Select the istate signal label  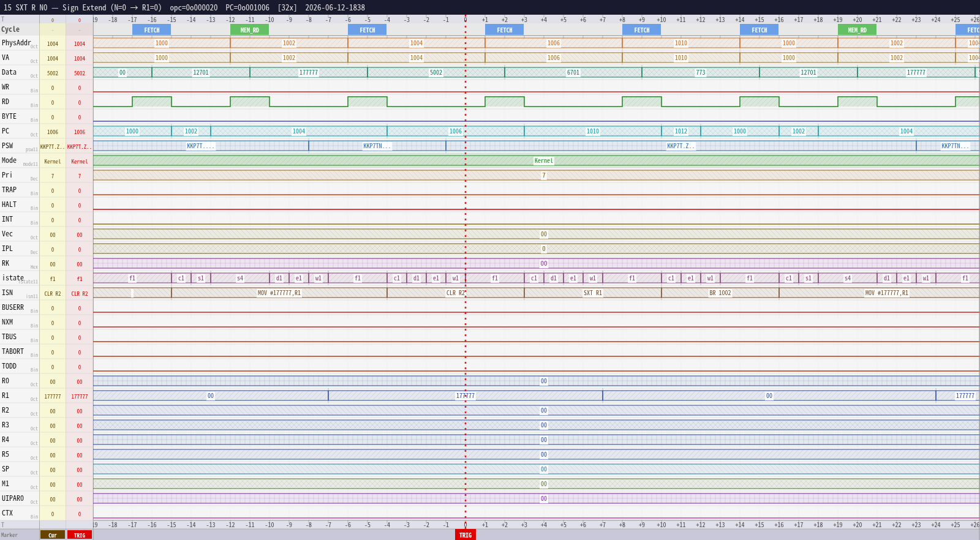tap(13, 278)
